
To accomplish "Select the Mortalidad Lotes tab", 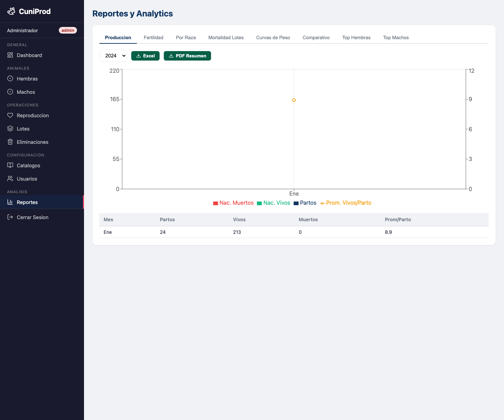I will pos(226,37).
